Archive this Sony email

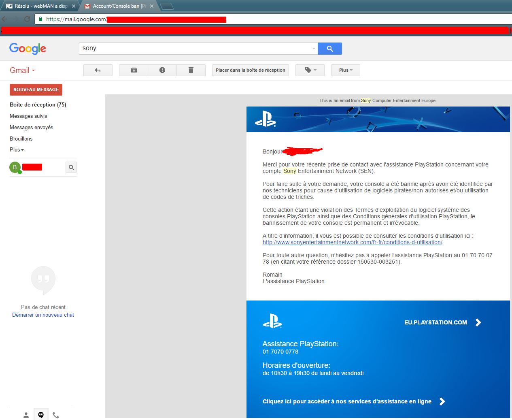[x=134, y=70]
